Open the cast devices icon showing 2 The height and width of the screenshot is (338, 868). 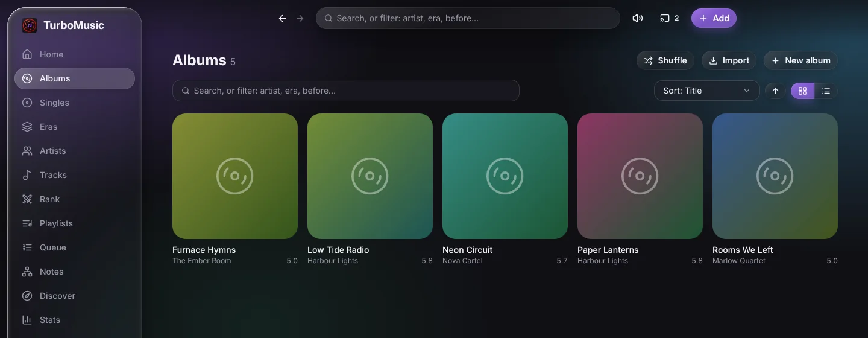(x=670, y=18)
